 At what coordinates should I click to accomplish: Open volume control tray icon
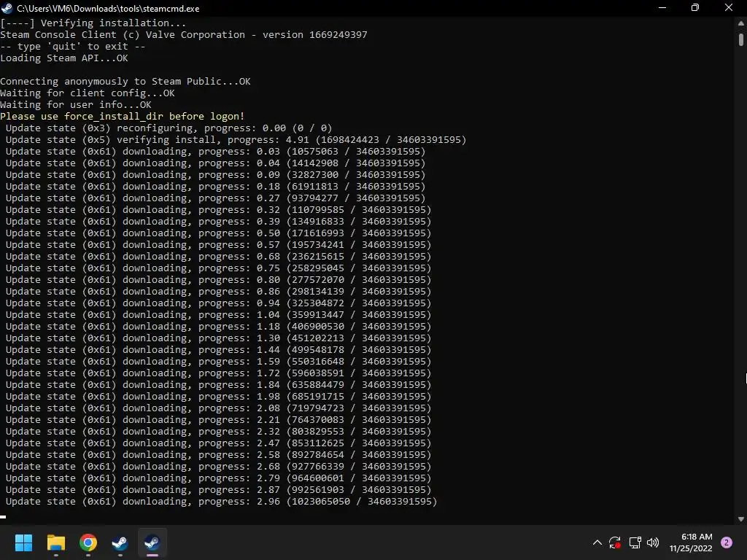point(653,542)
